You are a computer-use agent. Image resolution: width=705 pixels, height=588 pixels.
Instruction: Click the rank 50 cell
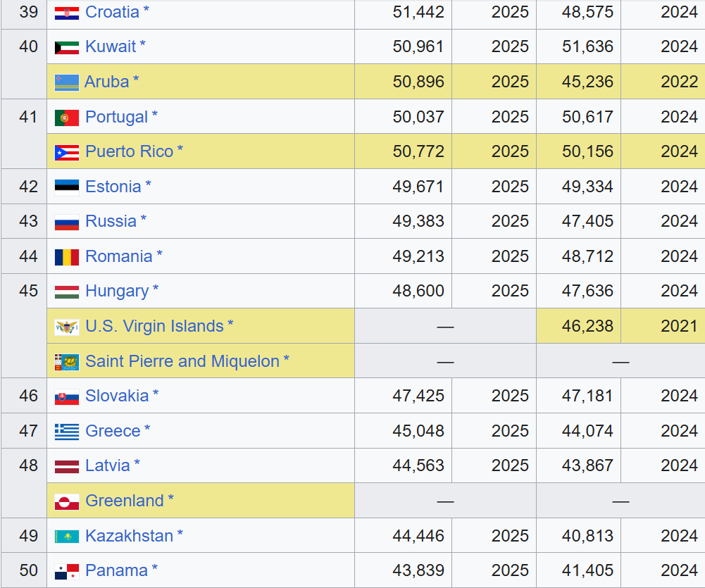(x=28, y=570)
